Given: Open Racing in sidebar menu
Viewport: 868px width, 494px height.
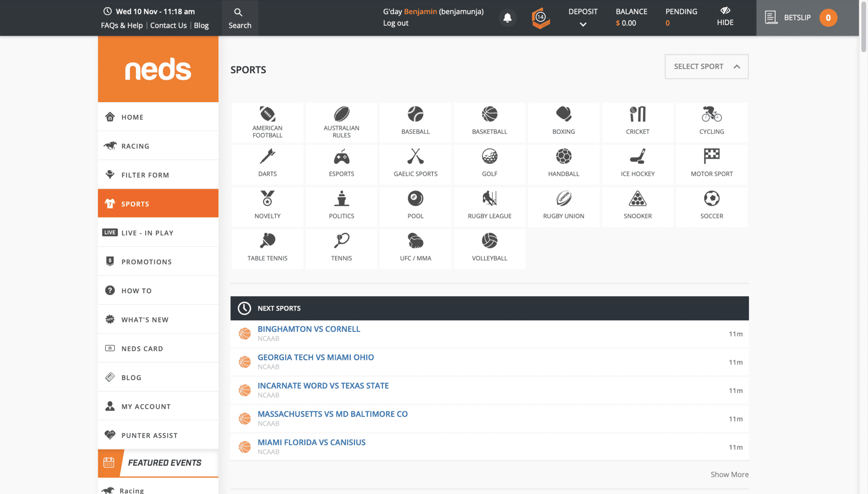Looking at the screenshot, I should click(158, 146).
